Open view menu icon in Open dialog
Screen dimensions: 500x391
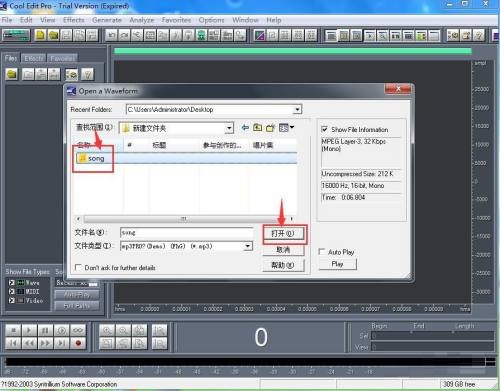[286, 128]
